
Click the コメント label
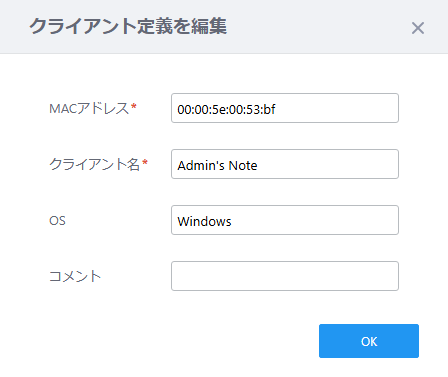(75, 276)
